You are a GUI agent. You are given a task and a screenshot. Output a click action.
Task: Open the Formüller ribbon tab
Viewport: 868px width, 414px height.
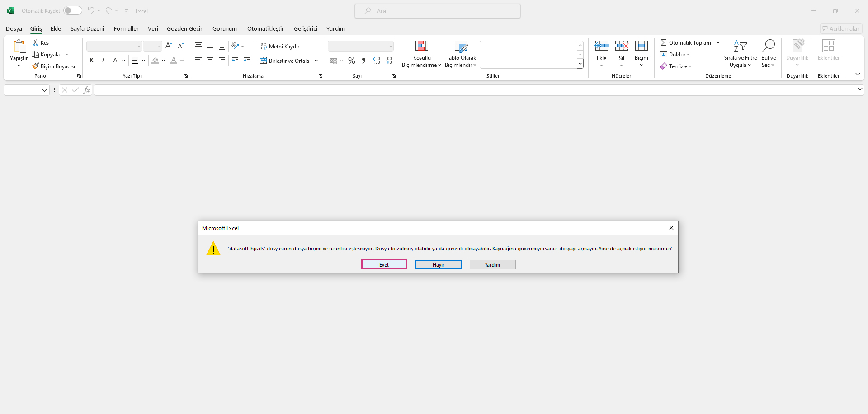coord(126,28)
